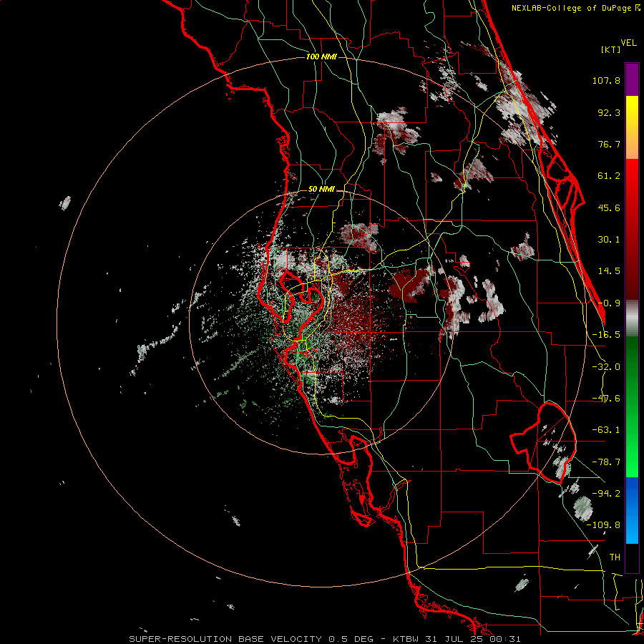Select the -78.7 velocity scale label
The height and width of the screenshot is (644, 644).
(606, 462)
